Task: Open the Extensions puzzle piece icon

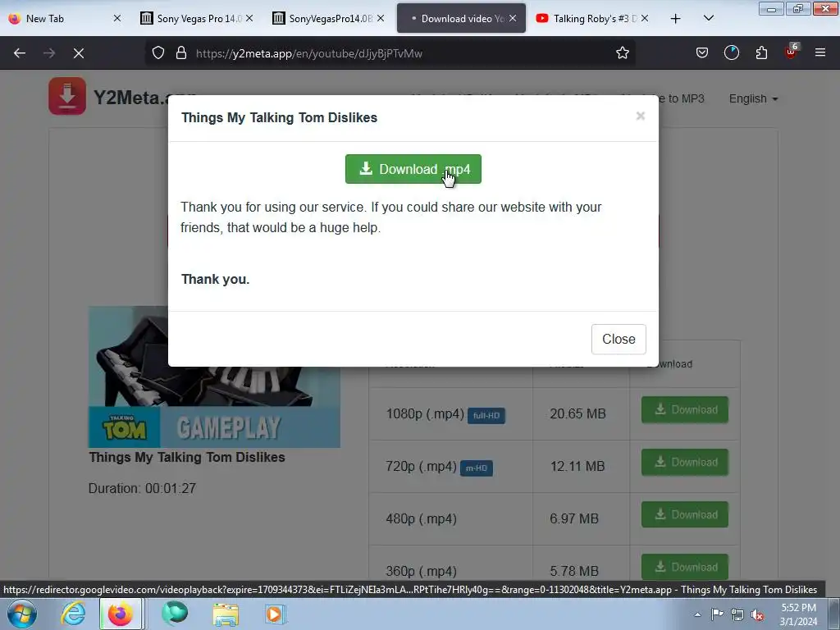Action: 761,53
